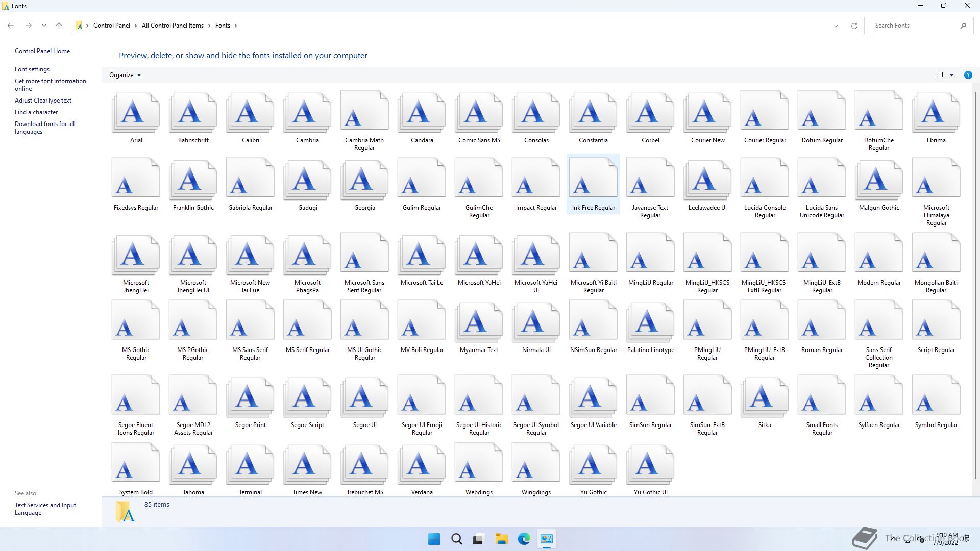
Task: Expand chevron after Fonts breadcrumb
Action: (x=236, y=26)
